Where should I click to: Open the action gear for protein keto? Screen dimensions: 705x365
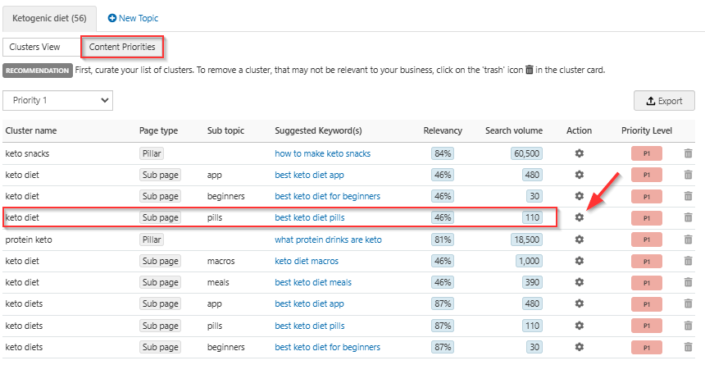coord(579,240)
